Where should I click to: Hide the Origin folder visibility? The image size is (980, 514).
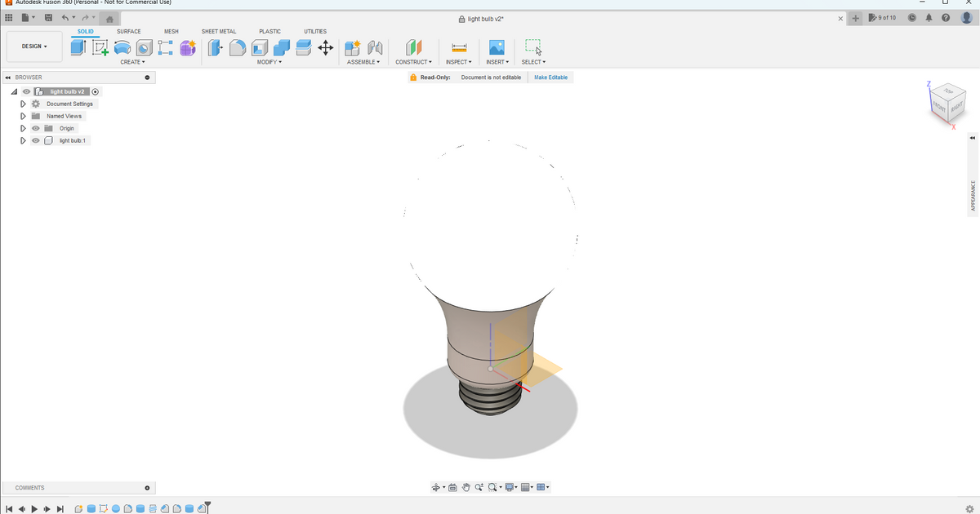35,128
